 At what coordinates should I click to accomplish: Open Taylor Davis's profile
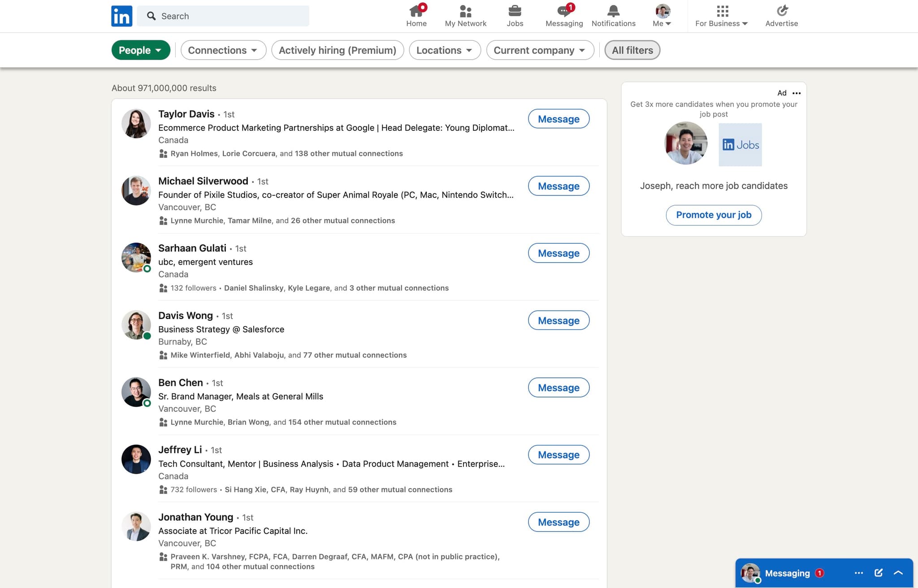(186, 114)
